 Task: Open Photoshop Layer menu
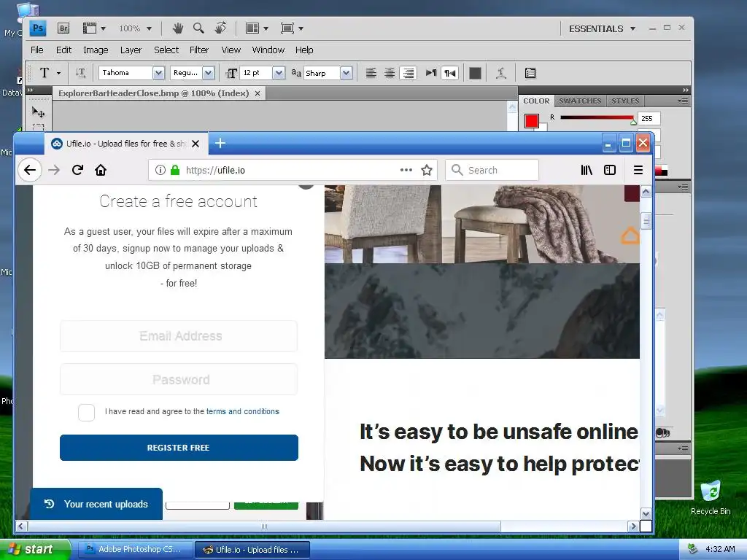(x=131, y=50)
